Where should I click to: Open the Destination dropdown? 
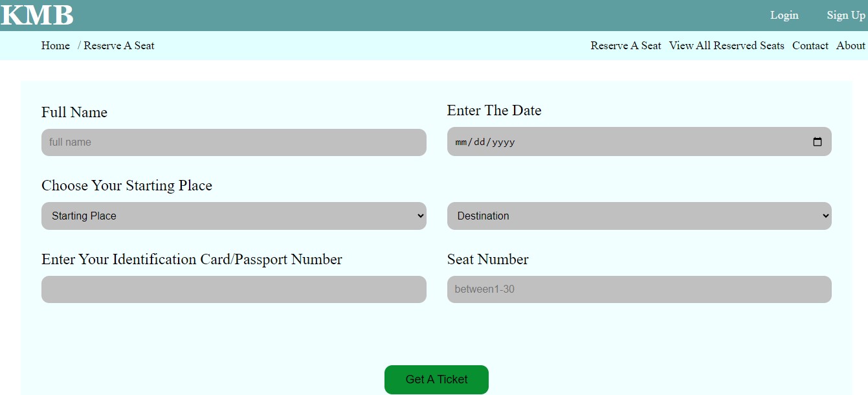[639, 216]
